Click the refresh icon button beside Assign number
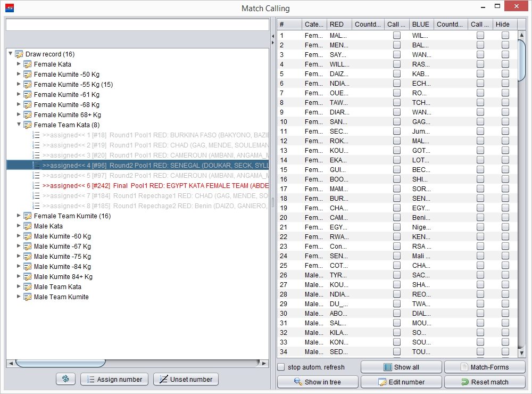 (65, 379)
